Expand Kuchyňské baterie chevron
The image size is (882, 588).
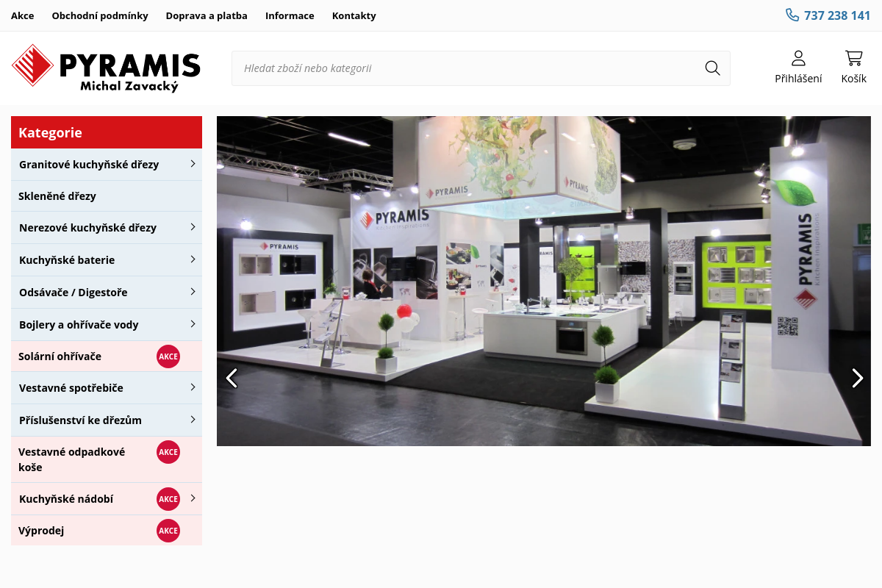click(193, 259)
